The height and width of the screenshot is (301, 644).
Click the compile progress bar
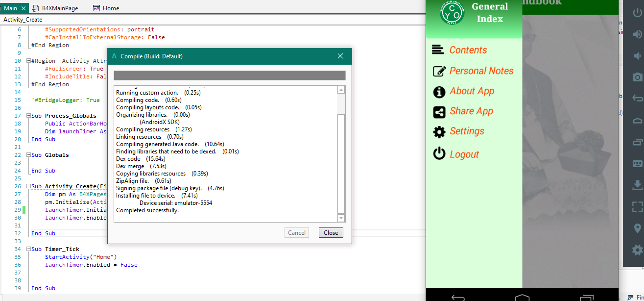pyautogui.click(x=230, y=75)
